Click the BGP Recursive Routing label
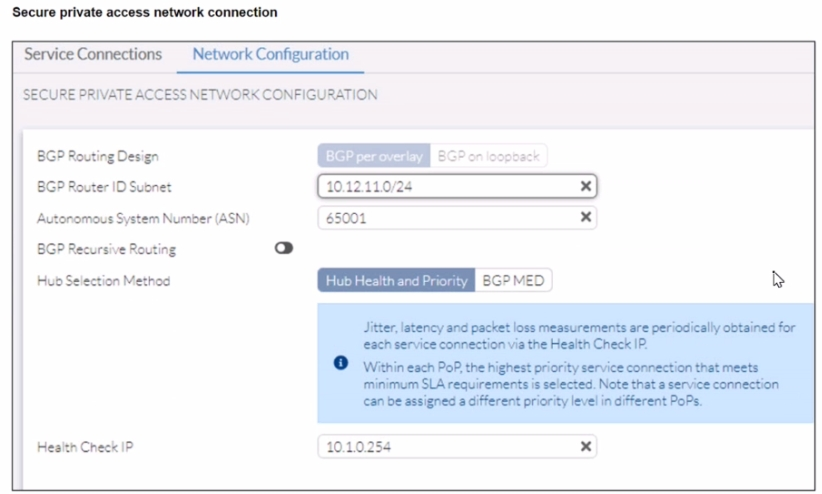Viewport: 822px width, 494px height. point(106,249)
